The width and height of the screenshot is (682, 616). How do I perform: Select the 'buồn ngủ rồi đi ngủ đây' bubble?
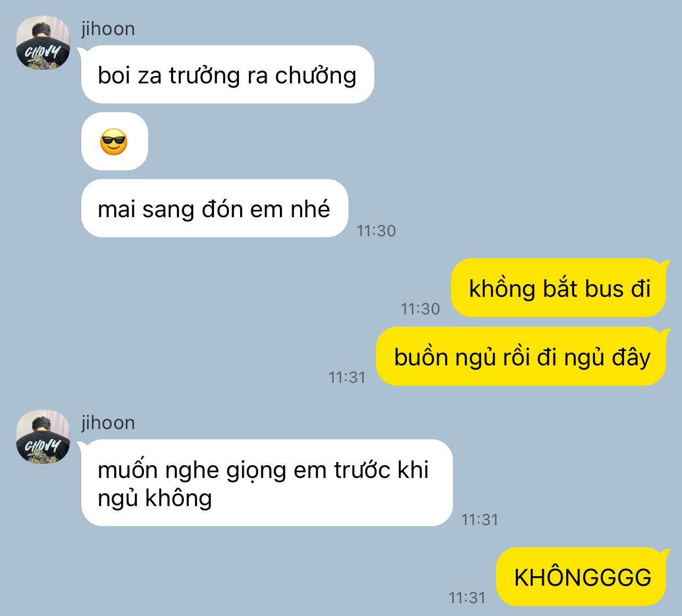click(522, 356)
